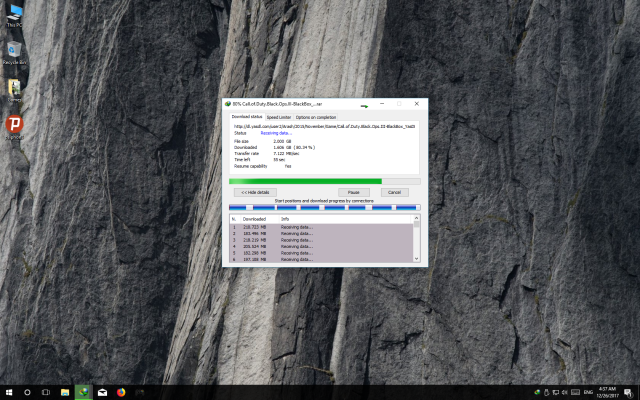Open File Explorer from the taskbar
This screenshot has width=640, height=400.
65,391
